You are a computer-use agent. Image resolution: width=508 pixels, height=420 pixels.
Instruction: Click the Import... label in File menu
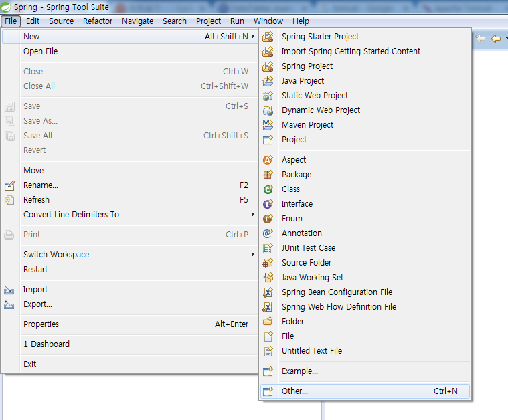[38, 290]
